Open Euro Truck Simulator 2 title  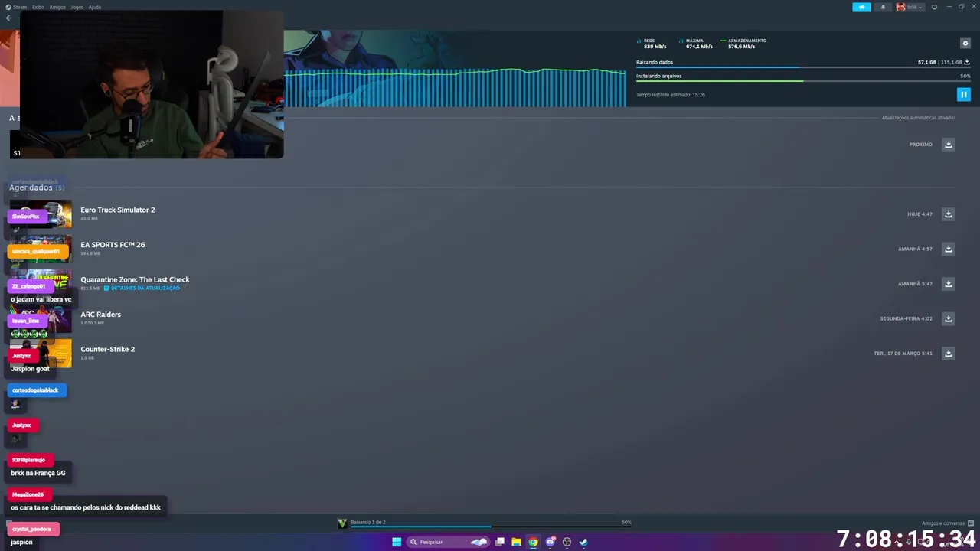[118, 210]
